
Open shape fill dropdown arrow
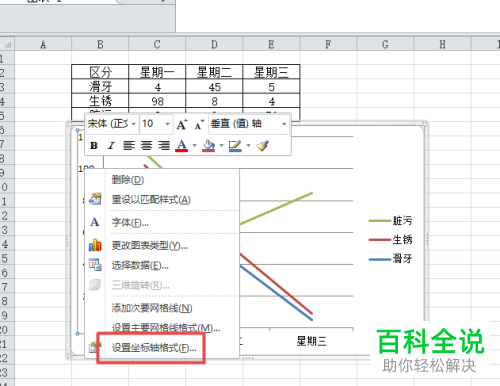pyautogui.click(x=221, y=145)
